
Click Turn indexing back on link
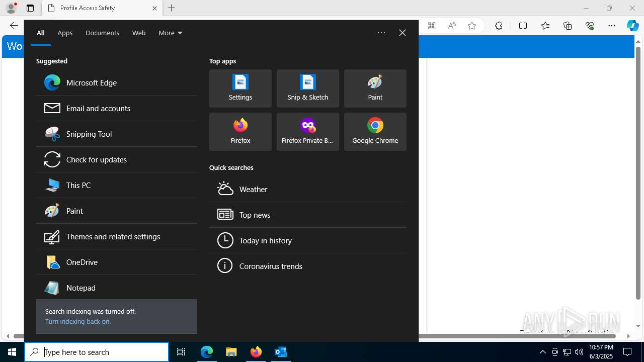78,321
